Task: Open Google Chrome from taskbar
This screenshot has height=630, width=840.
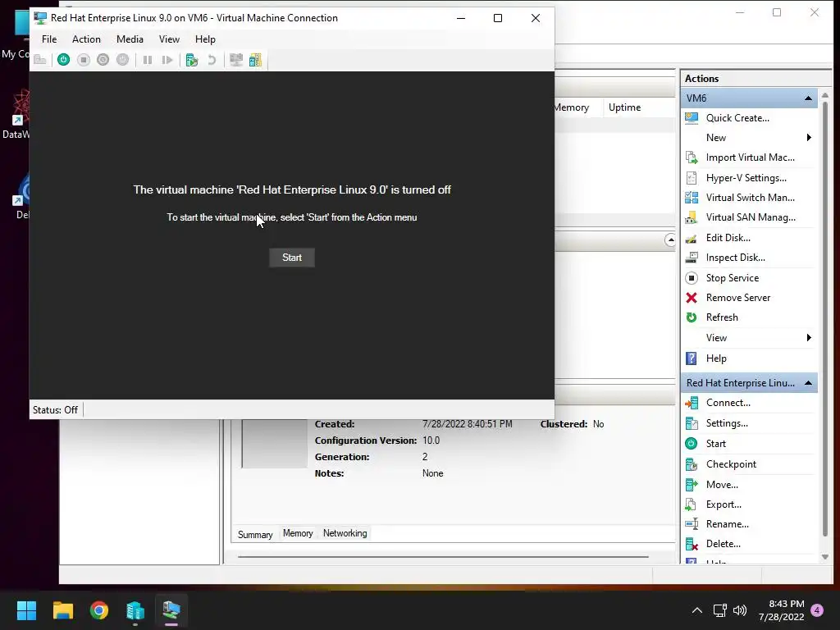Action: (x=99, y=610)
